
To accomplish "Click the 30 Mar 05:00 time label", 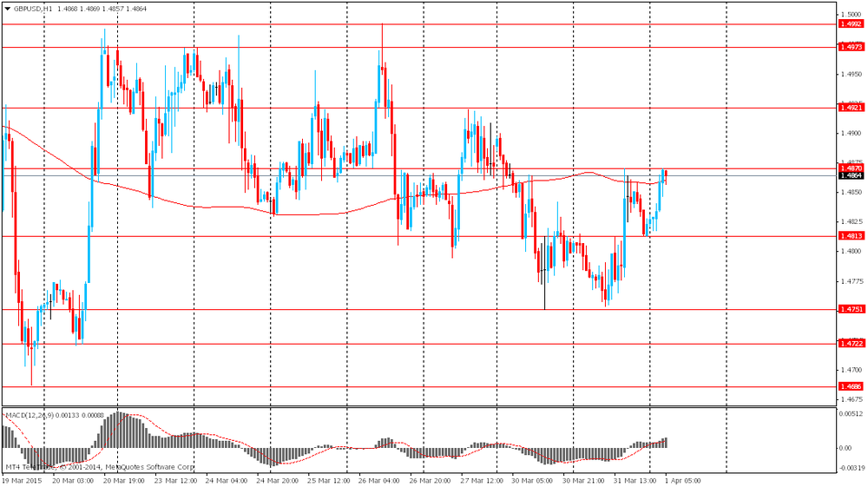I will [x=533, y=481].
